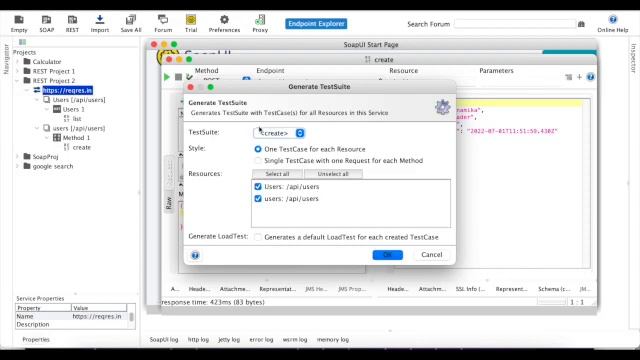Collapse the Users [/api/users] resource node
Viewport: 640px width, 360px height.
37,100
